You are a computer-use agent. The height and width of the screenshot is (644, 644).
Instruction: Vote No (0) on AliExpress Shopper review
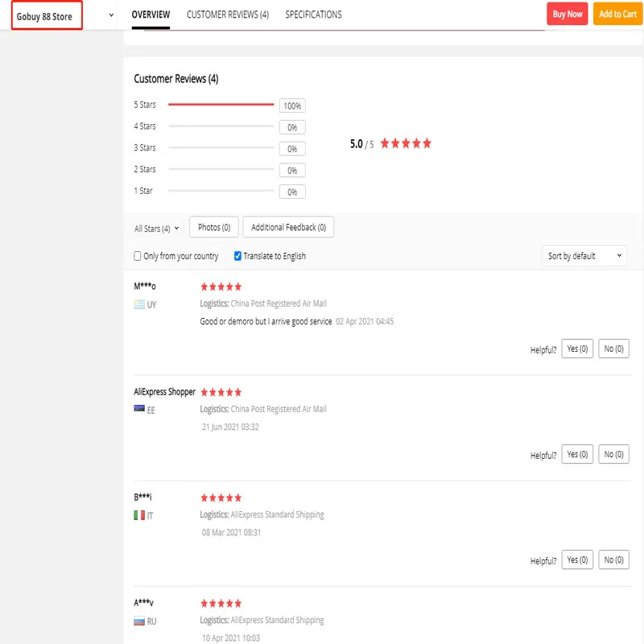613,454
